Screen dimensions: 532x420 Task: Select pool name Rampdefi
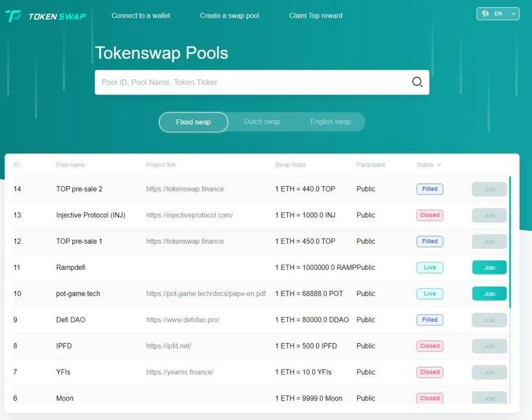(70, 267)
